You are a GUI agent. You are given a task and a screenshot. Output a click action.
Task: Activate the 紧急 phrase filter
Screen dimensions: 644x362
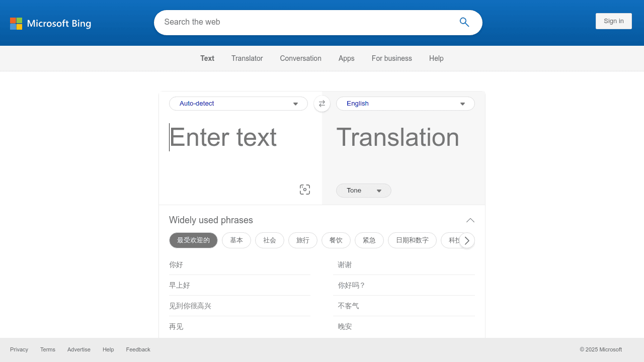pos(369,240)
